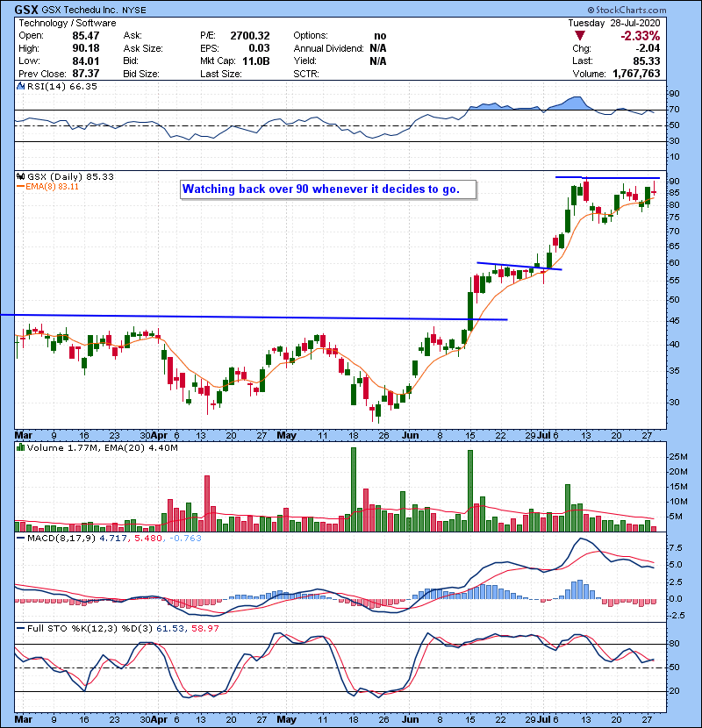Image resolution: width=702 pixels, height=728 pixels.
Task: Click the 'Bid Size:' label
Action: [x=141, y=74]
